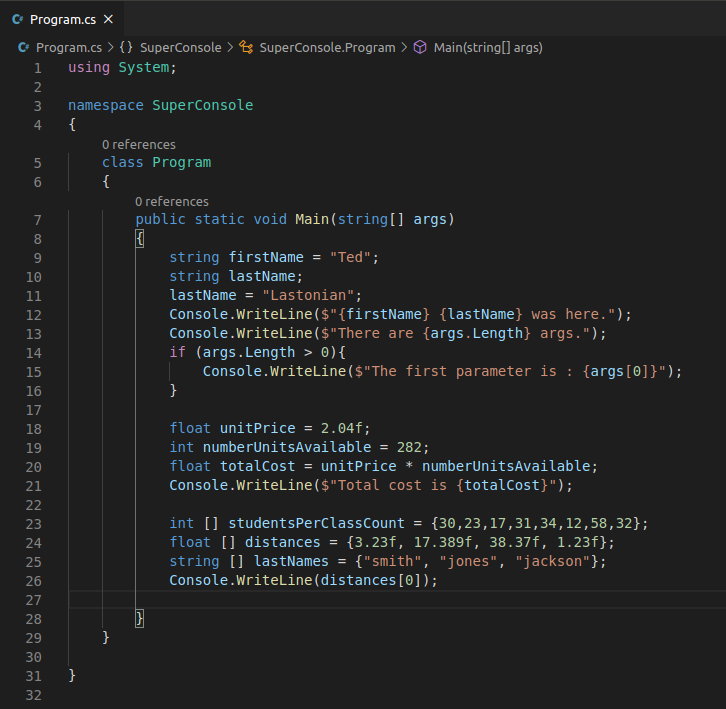Click 'studentsPerClassCount' on line 23

click(x=317, y=523)
